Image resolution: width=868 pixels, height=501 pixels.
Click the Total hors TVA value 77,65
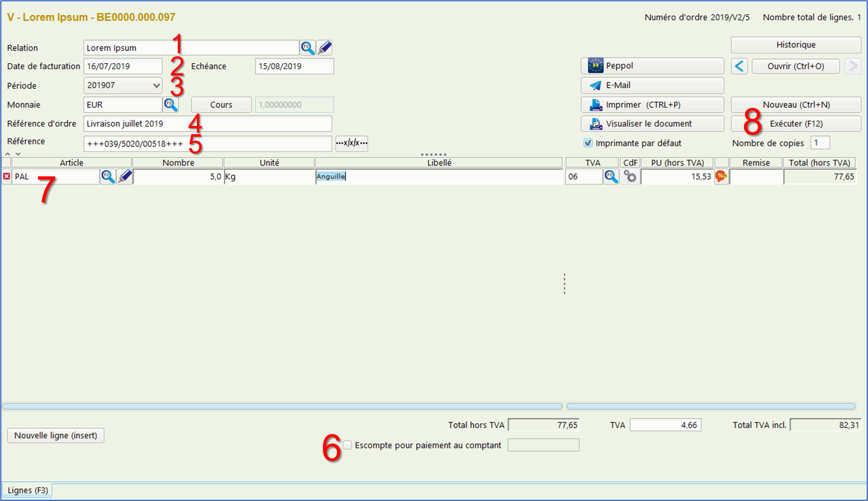point(543,425)
